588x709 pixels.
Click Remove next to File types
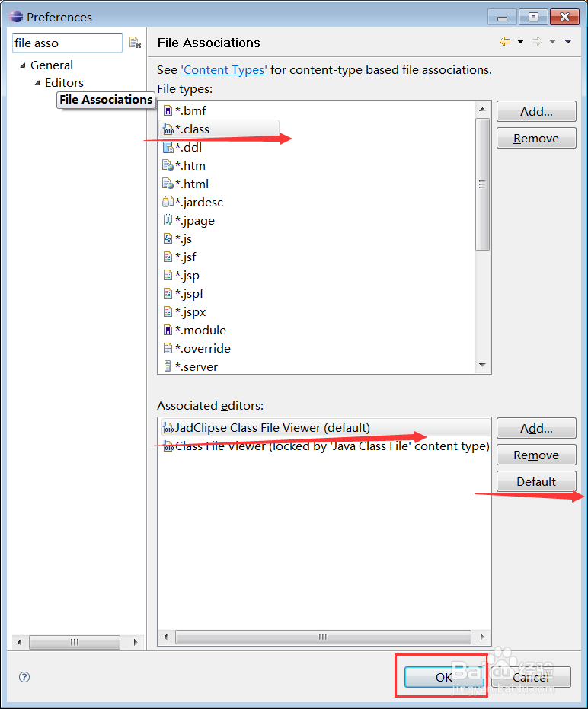536,138
